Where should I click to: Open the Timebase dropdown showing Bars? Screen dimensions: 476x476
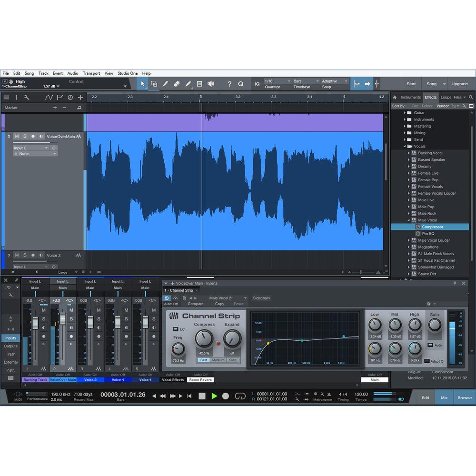point(305,81)
